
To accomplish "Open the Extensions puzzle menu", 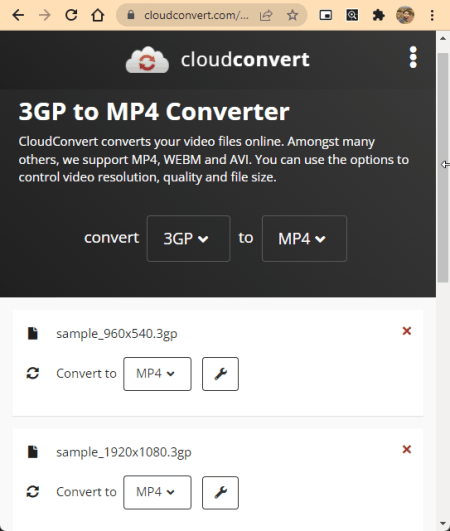I will 379,15.
